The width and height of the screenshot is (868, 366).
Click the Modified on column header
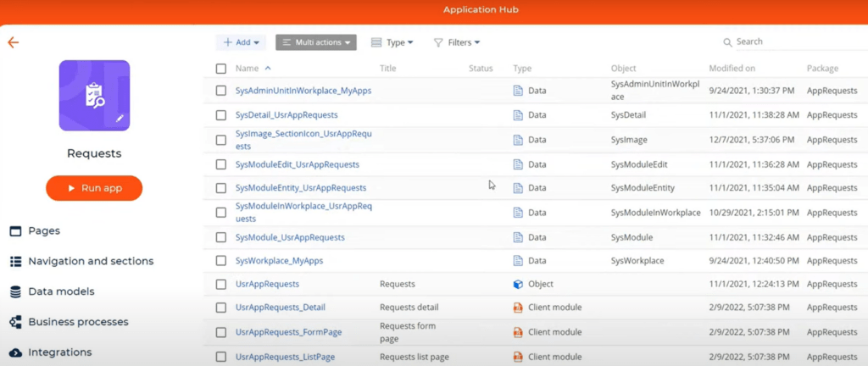732,69
